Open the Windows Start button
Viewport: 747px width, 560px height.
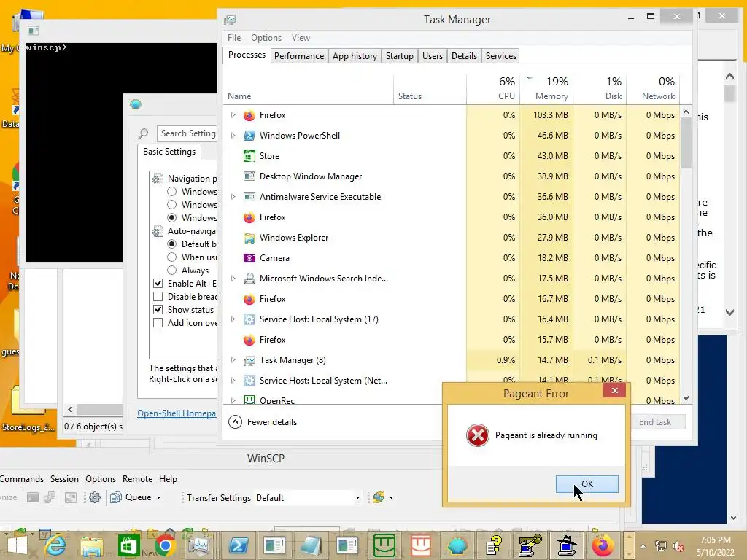coord(18,545)
